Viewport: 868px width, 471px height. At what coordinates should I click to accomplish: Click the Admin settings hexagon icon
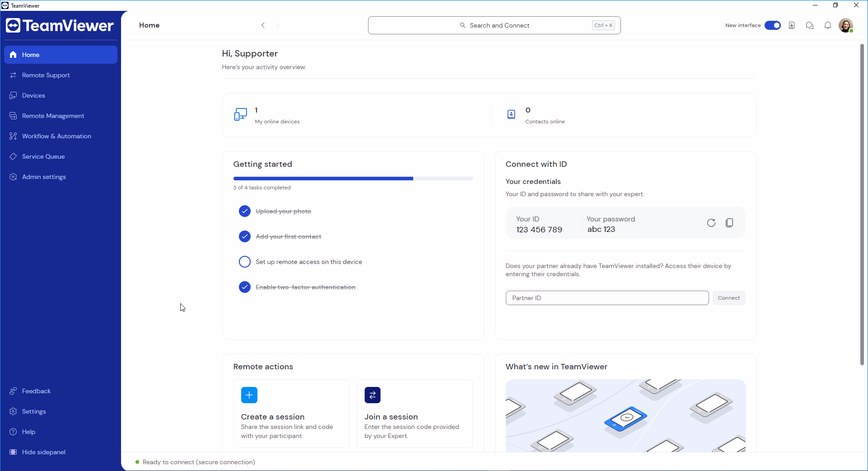pos(13,177)
